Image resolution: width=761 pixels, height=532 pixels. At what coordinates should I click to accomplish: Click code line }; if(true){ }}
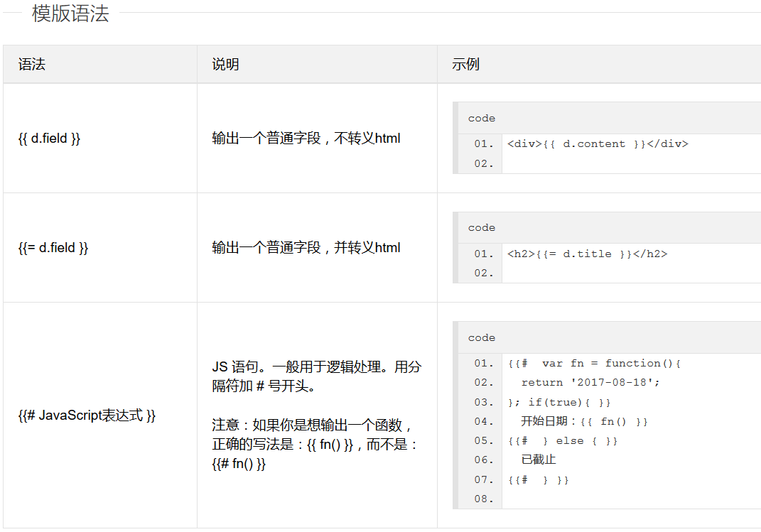pos(559,403)
